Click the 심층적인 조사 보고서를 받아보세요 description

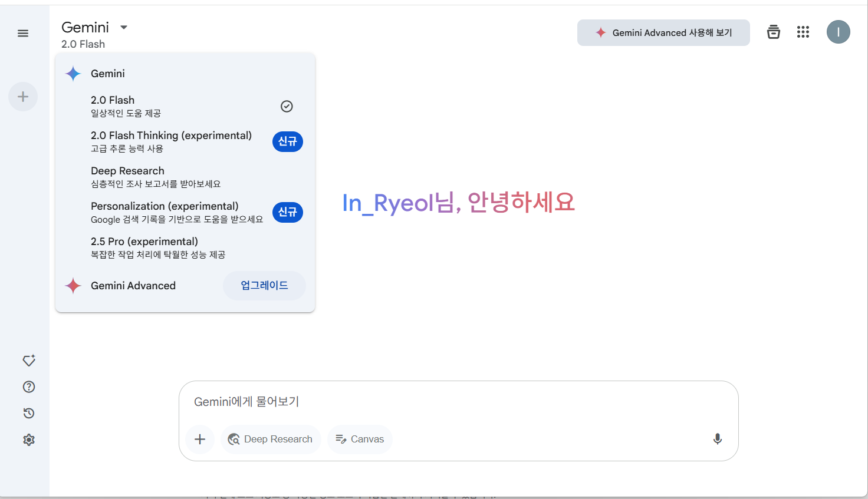[x=156, y=184]
